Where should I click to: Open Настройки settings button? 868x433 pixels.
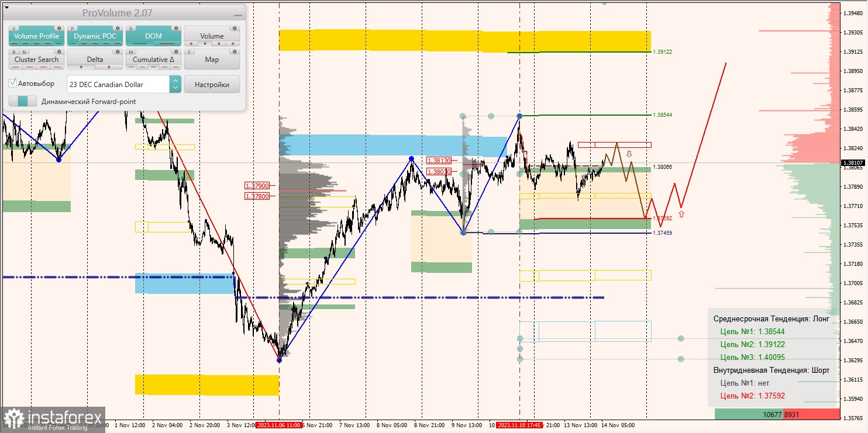point(212,84)
